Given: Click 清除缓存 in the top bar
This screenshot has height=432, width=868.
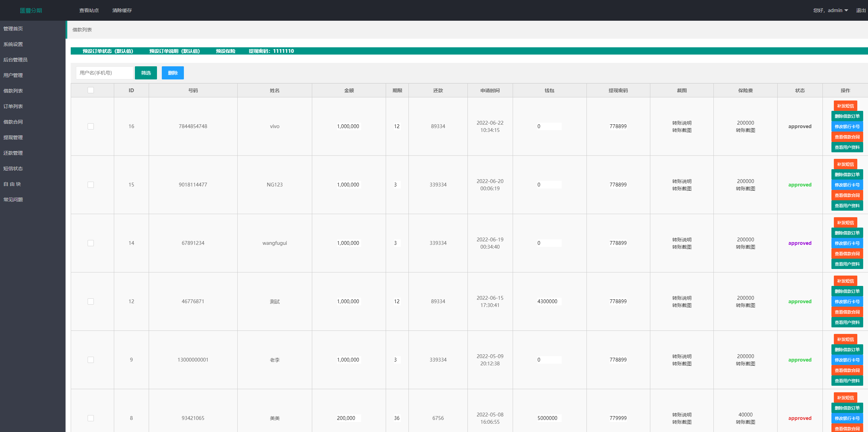Looking at the screenshot, I should 122,10.
